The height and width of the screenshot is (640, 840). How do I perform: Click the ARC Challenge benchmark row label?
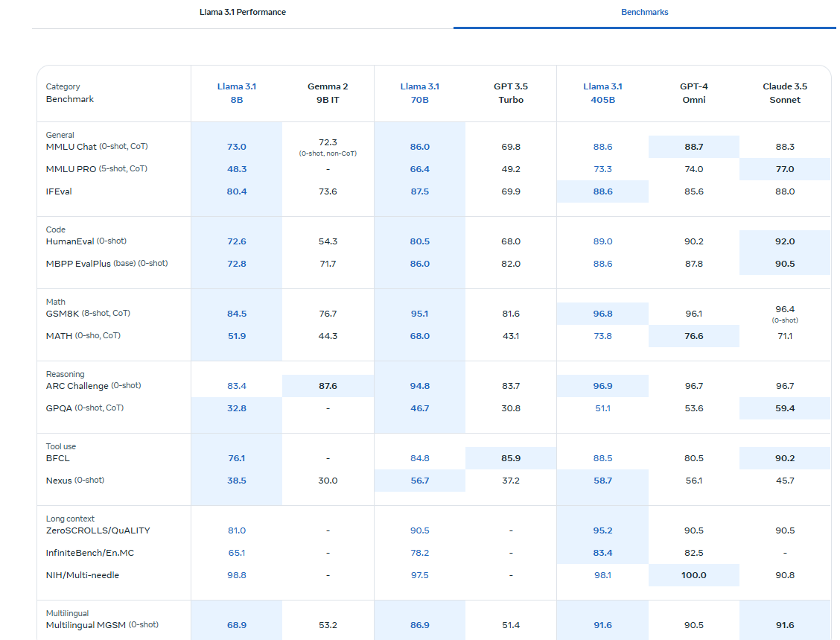(x=93, y=386)
